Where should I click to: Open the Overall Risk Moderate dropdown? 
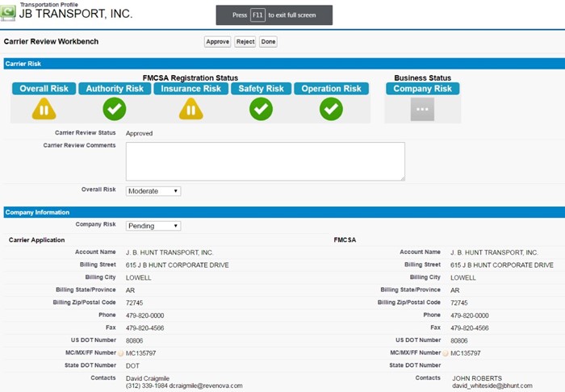pos(153,191)
